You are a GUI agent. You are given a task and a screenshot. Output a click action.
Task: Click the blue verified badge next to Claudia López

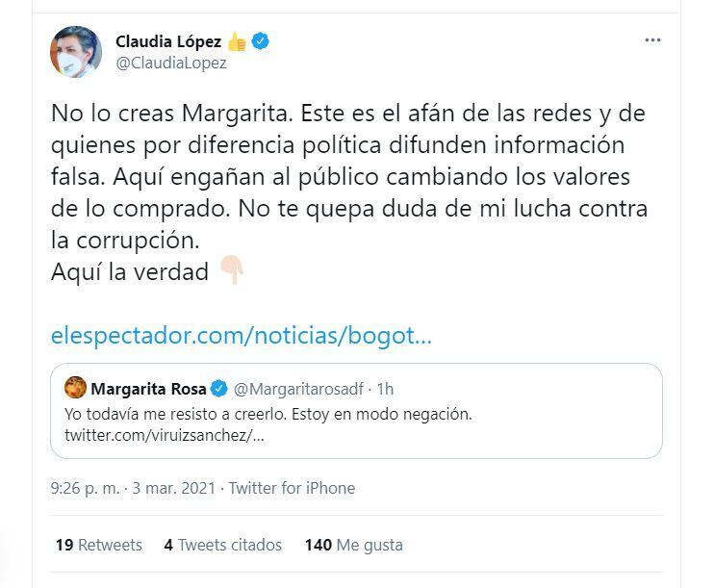(x=261, y=41)
